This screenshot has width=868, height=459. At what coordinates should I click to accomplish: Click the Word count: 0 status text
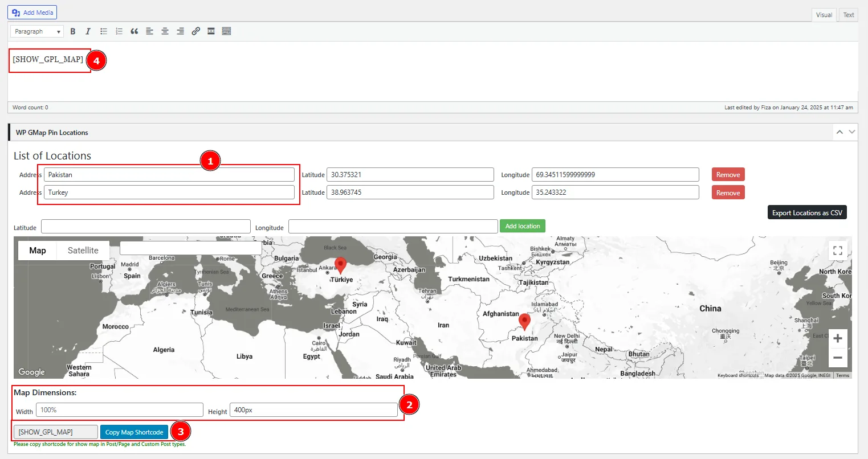(x=30, y=107)
